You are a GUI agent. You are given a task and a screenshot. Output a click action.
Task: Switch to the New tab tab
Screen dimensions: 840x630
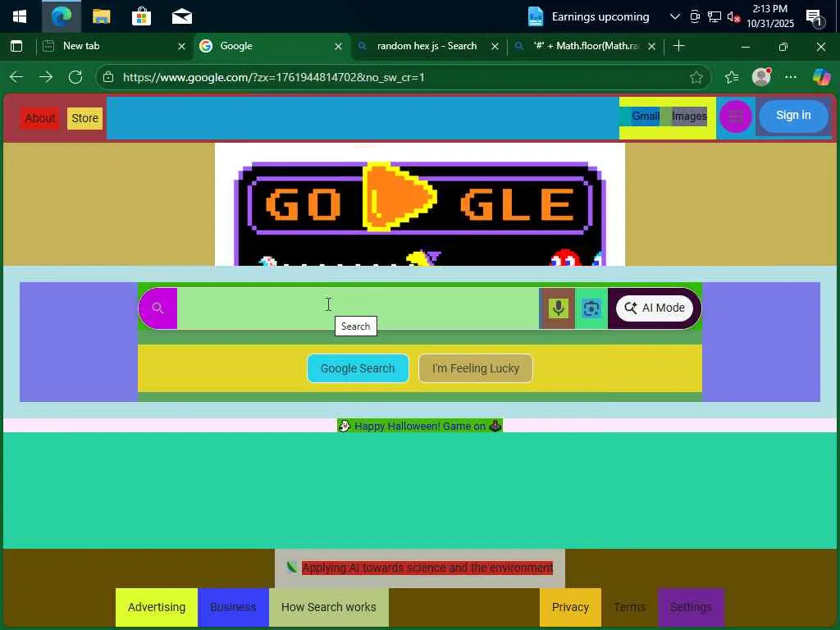click(x=112, y=46)
